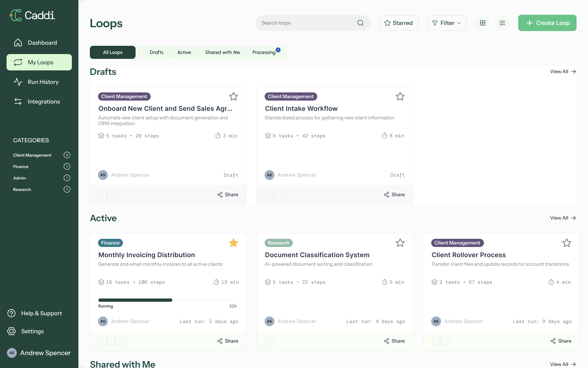
Task: View All active loops link
Action: (563, 218)
